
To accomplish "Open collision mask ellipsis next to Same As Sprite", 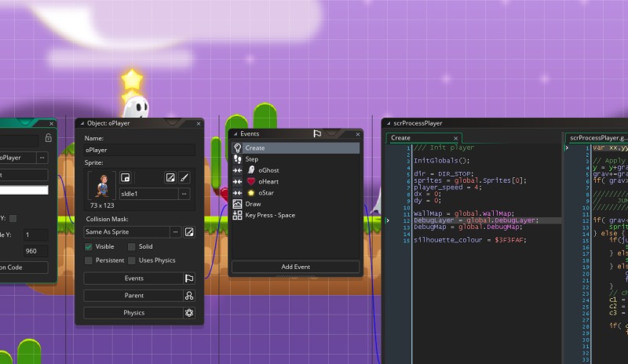I will point(175,232).
